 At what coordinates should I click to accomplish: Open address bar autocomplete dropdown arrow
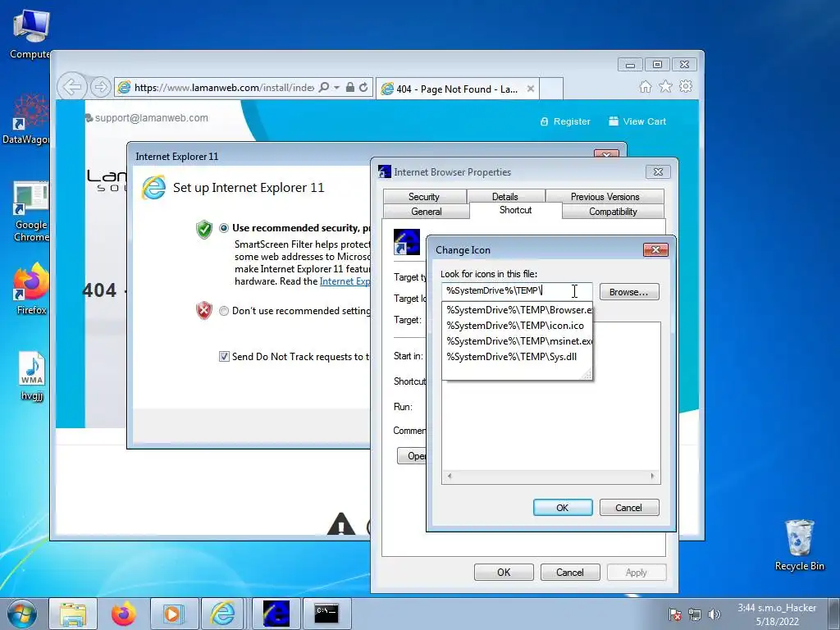click(x=336, y=87)
